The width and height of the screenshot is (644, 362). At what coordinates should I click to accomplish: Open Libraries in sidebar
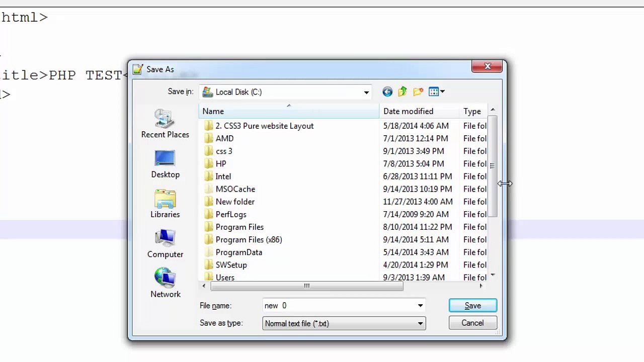coord(165,204)
